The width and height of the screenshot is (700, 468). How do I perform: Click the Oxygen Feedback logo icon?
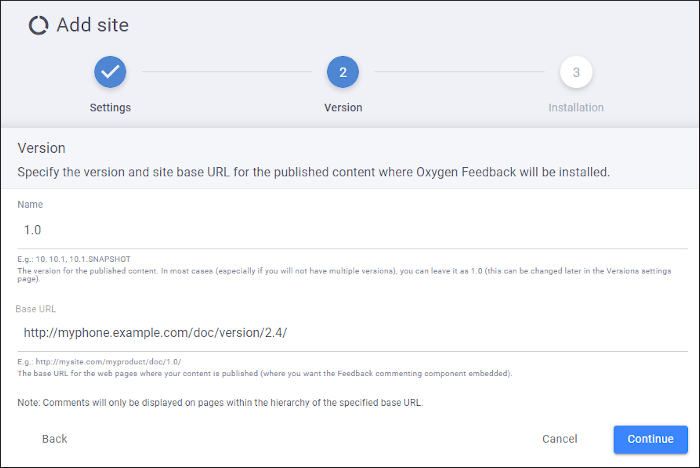point(39,25)
